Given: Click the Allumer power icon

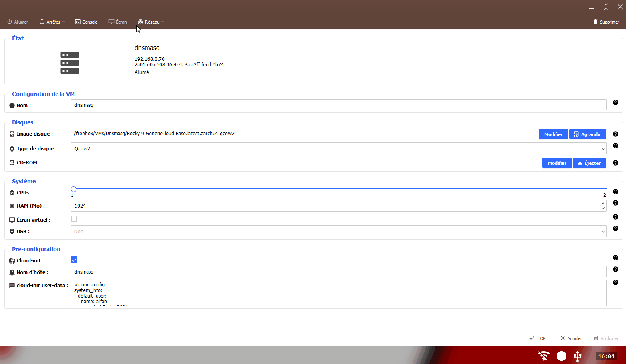Looking at the screenshot, I should click(10, 22).
